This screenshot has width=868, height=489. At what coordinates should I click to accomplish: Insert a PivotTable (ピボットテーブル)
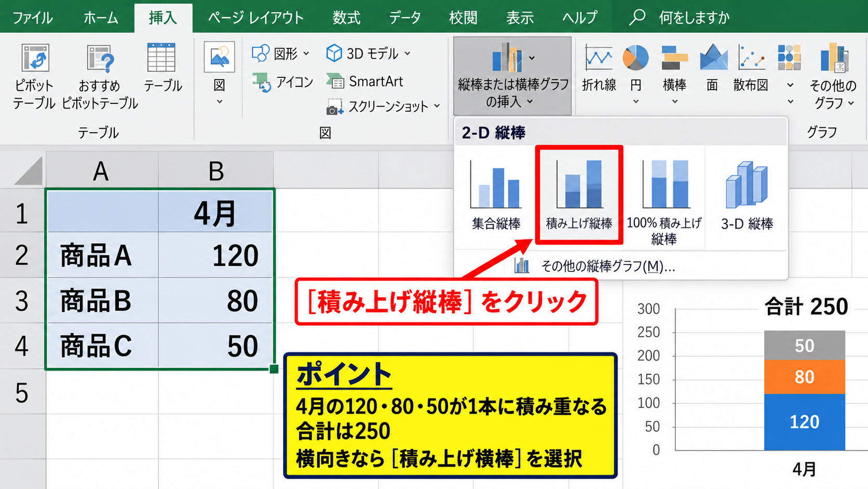pos(34,76)
